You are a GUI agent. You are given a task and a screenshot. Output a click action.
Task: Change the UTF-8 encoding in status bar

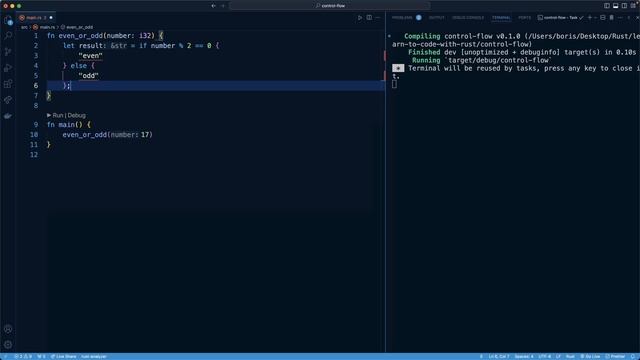[x=544, y=356]
